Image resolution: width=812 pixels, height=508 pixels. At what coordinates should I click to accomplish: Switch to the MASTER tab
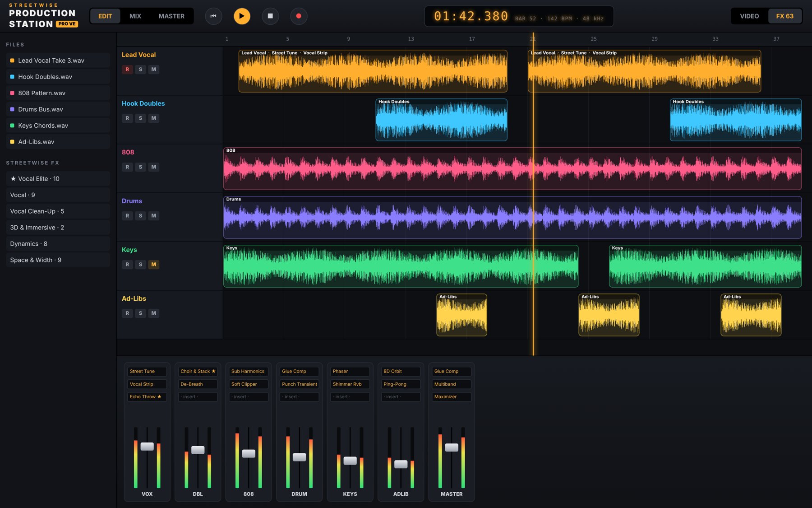[x=171, y=16]
